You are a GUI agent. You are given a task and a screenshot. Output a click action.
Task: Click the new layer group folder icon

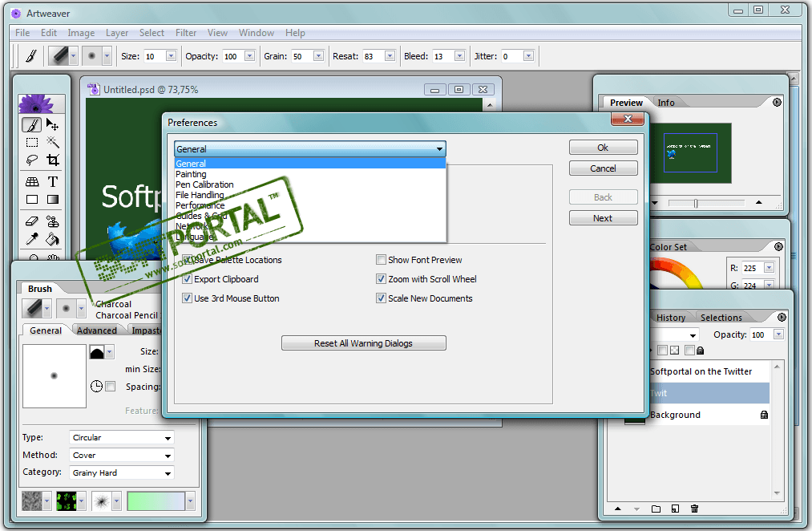click(656, 509)
